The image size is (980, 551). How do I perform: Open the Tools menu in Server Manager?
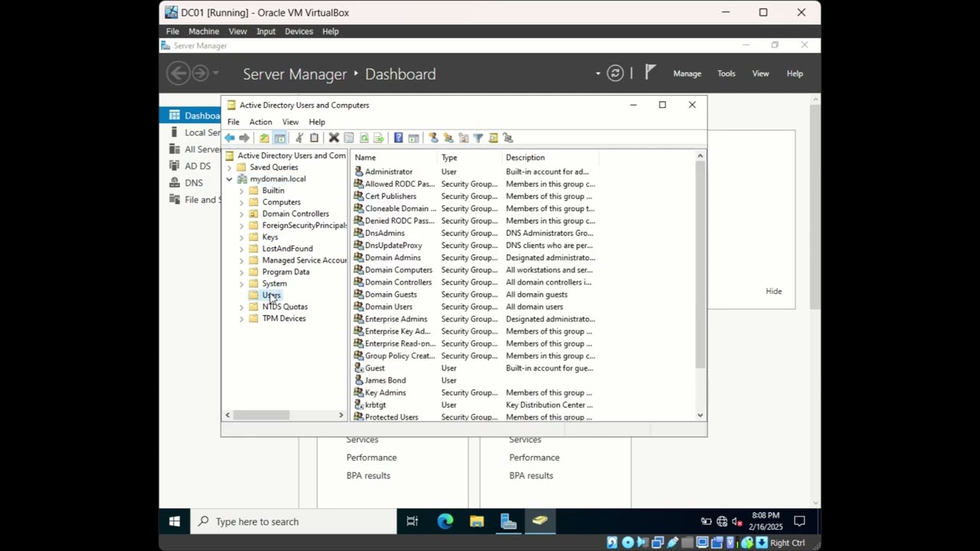click(726, 73)
